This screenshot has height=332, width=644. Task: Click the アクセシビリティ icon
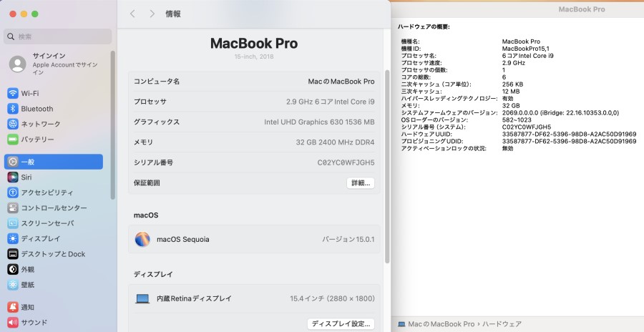tap(13, 192)
